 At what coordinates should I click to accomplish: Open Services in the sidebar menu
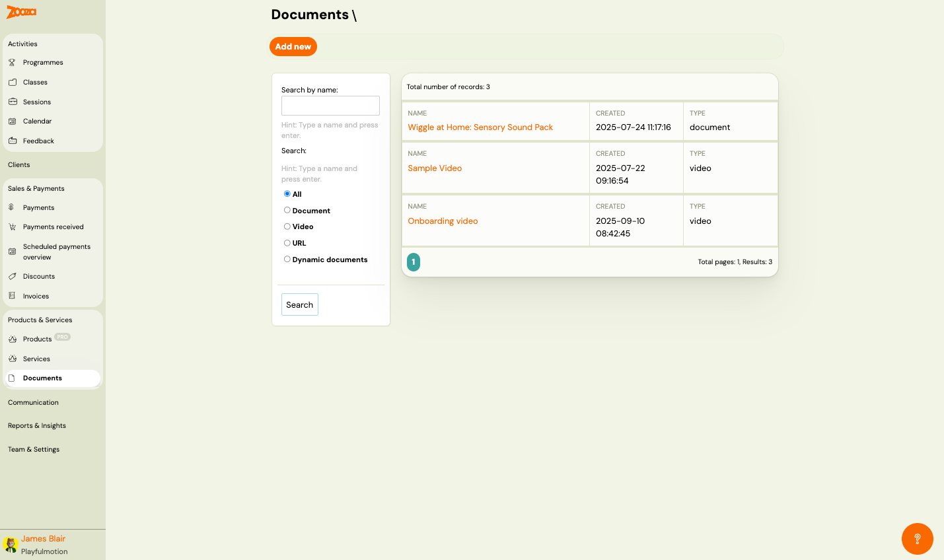(36, 359)
